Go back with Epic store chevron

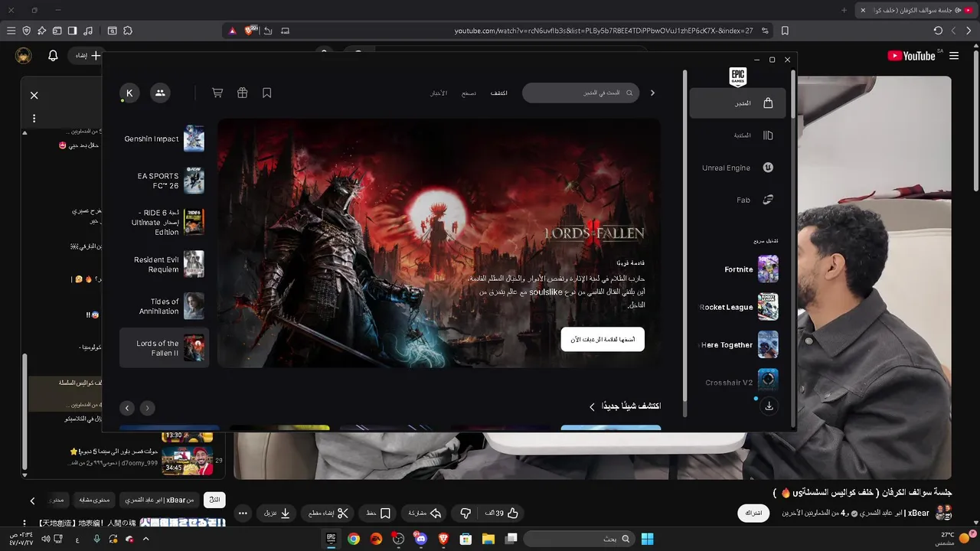point(652,93)
